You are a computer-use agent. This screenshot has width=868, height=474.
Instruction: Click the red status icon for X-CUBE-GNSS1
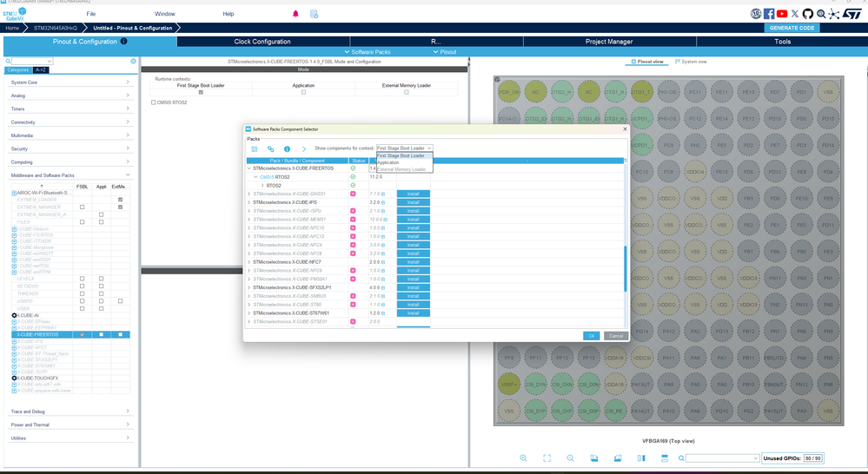pos(353,194)
